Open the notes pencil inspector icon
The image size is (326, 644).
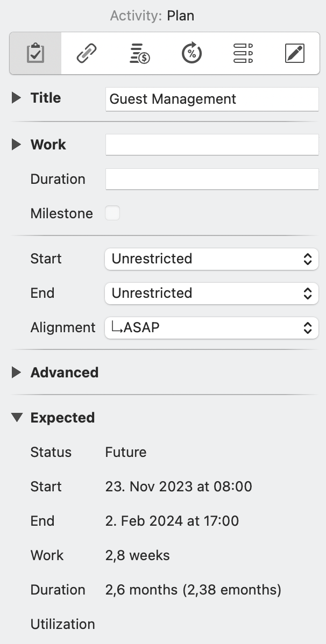(295, 53)
